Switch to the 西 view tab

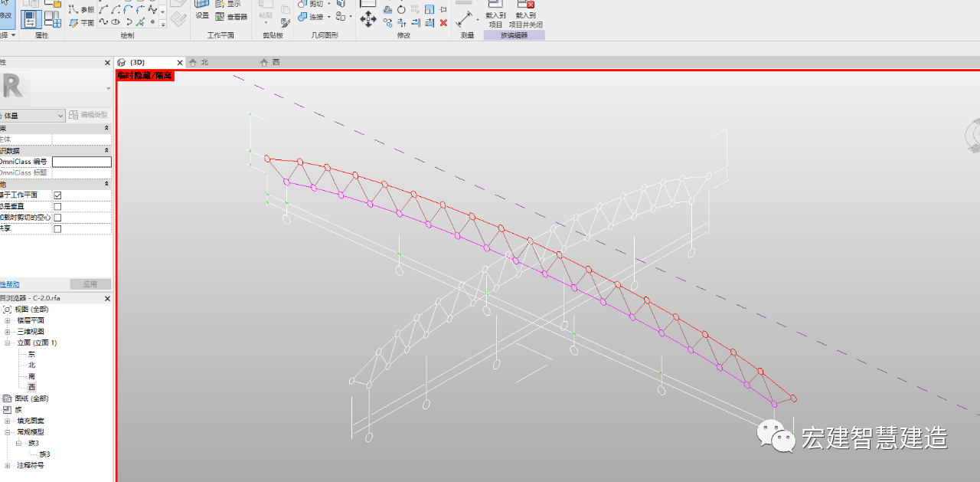pos(276,62)
